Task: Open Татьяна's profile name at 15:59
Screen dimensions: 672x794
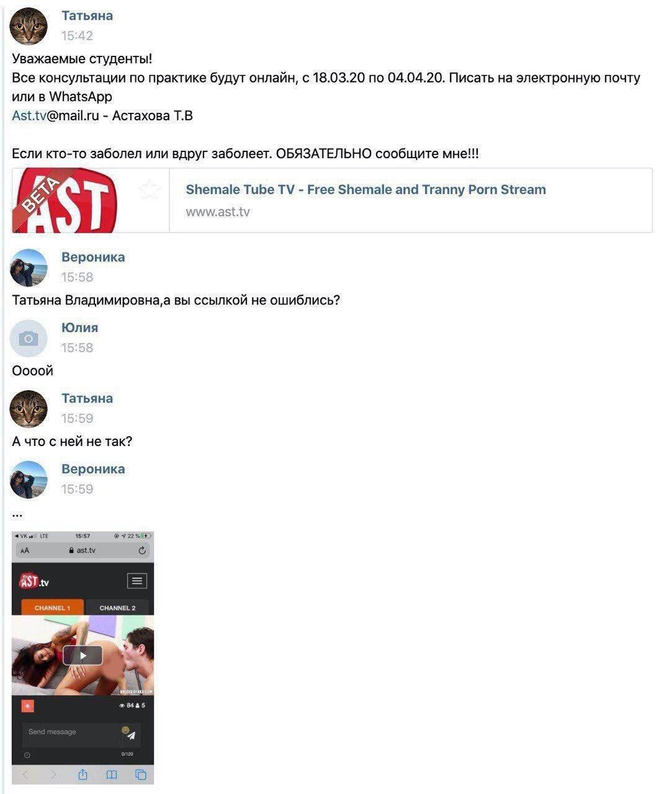Action: point(87,398)
